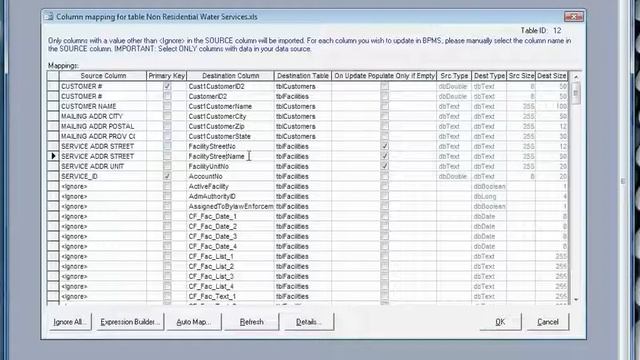
Task: Uncheck Populate Only If Empty for FacilityUnitNo
Action: pos(384,166)
